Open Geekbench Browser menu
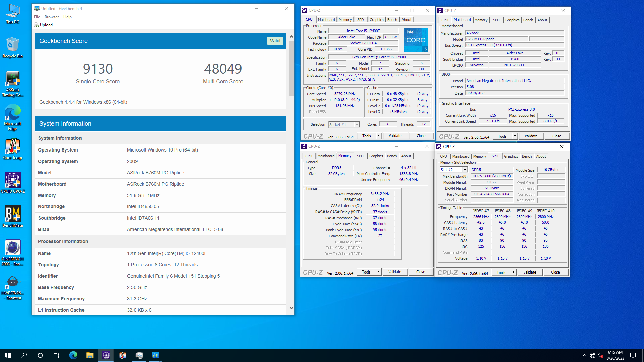 tap(52, 17)
